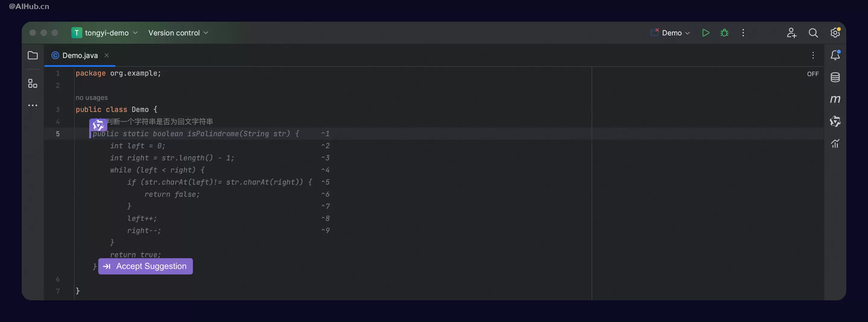Open the Demo run configuration dropdown
This screenshot has width=868, height=322.
click(670, 33)
